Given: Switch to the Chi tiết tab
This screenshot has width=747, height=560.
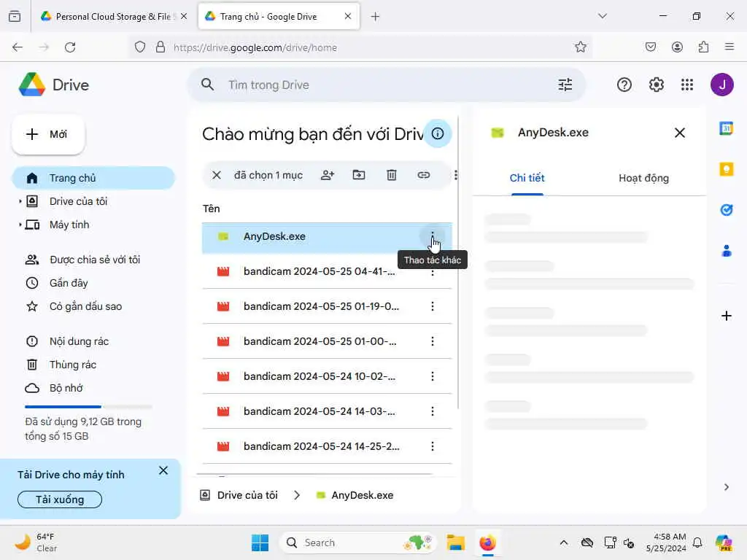Looking at the screenshot, I should tap(527, 178).
